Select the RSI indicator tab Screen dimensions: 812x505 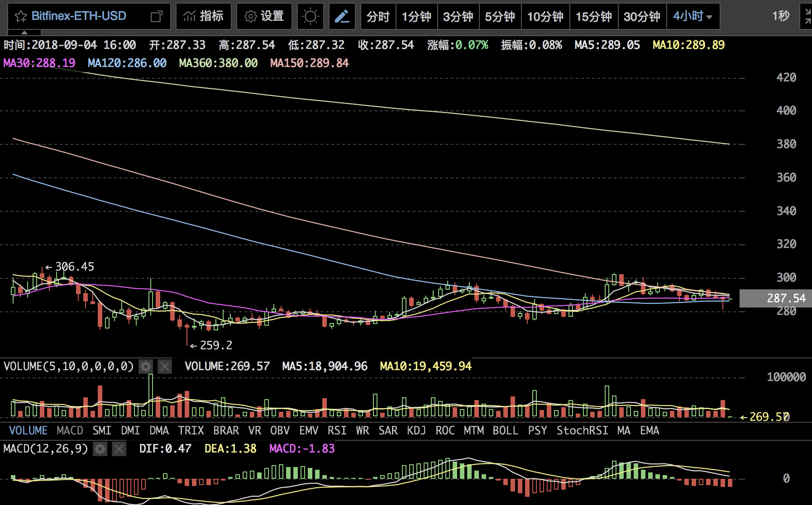pyautogui.click(x=337, y=430)
